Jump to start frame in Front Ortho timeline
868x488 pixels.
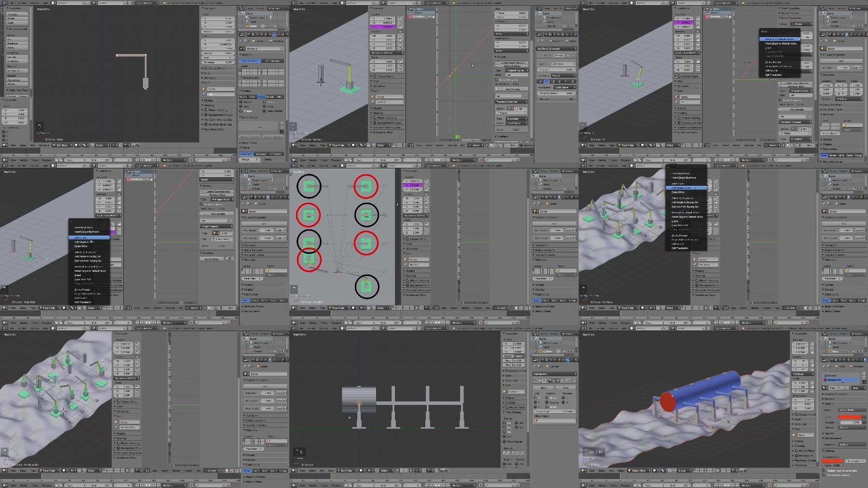pos(137,160)
